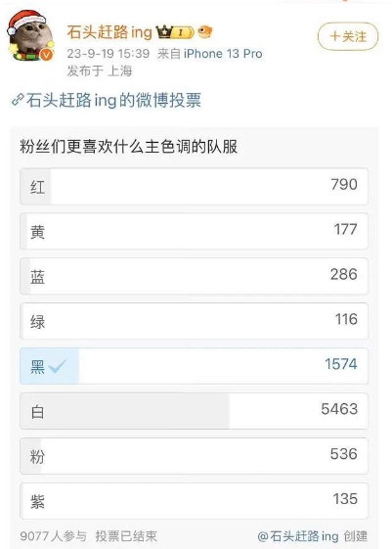Image resolution: width=392 pixels, height=549 pixels.
Task: Open 石头赶路ing的微博投票 link
Action: 113,100
